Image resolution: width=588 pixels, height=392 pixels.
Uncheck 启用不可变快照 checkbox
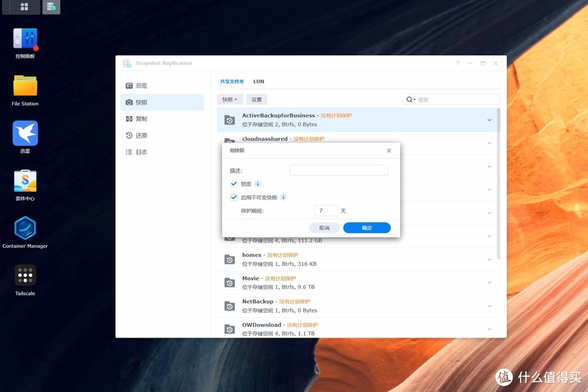pos(234,197)
